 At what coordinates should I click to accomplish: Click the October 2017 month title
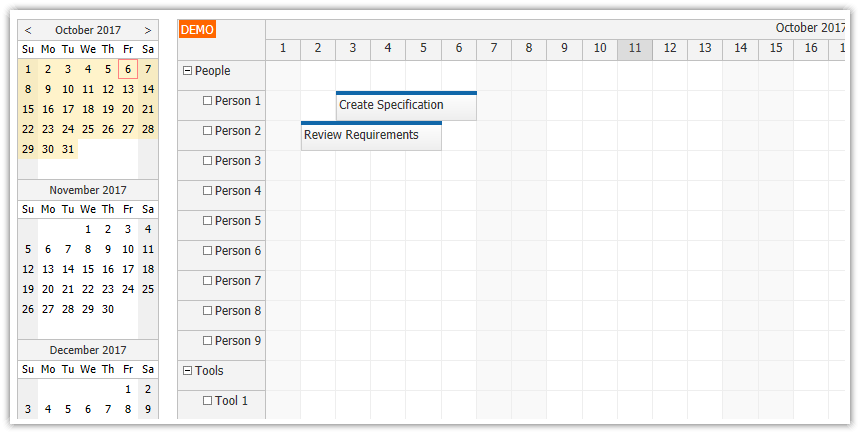[x=88, y=30]
